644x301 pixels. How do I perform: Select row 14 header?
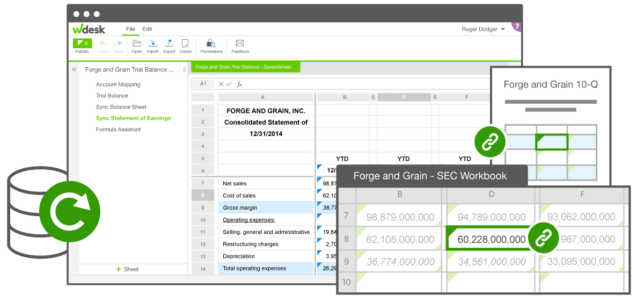click(x=203, y=268)
